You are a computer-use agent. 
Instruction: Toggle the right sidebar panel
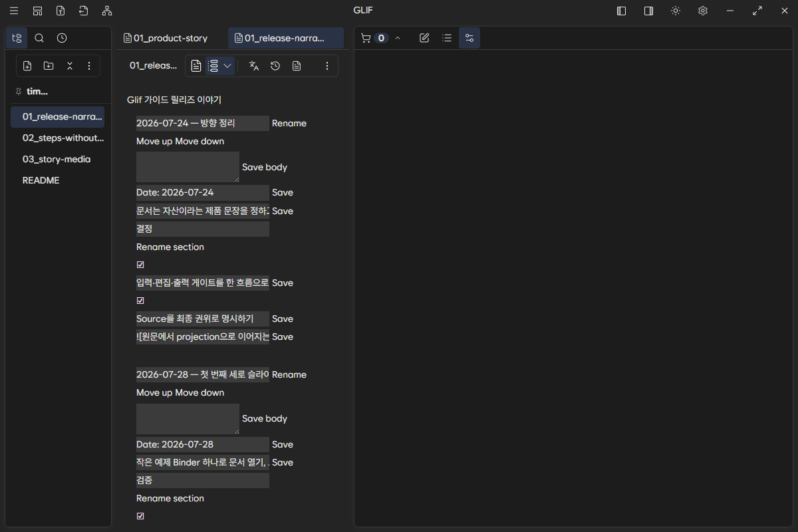(x=648, y=11)
